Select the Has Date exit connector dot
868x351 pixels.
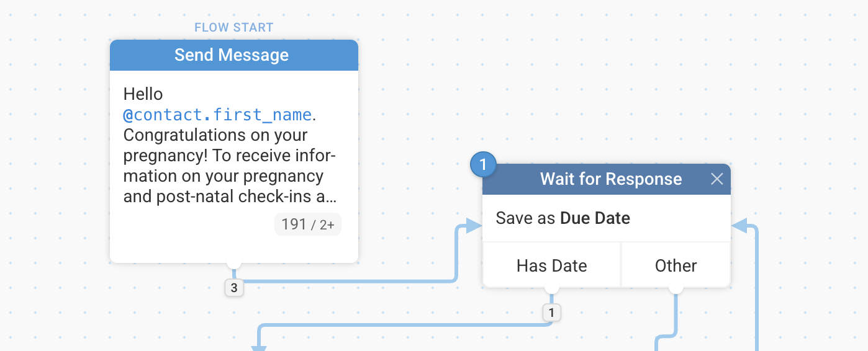pos(551,288)
